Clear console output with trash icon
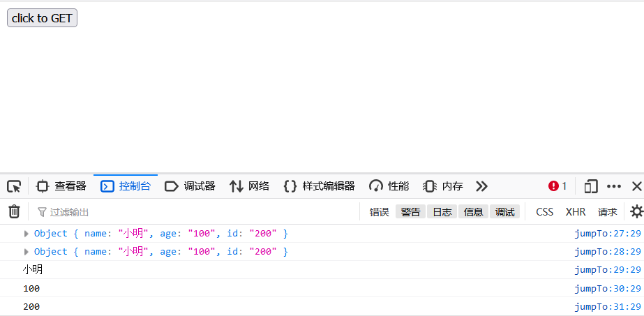The image size is (644, 316). coord(14,212)
